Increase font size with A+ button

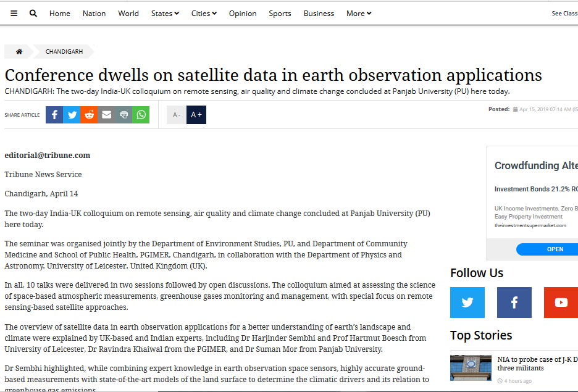coord(196,115)
